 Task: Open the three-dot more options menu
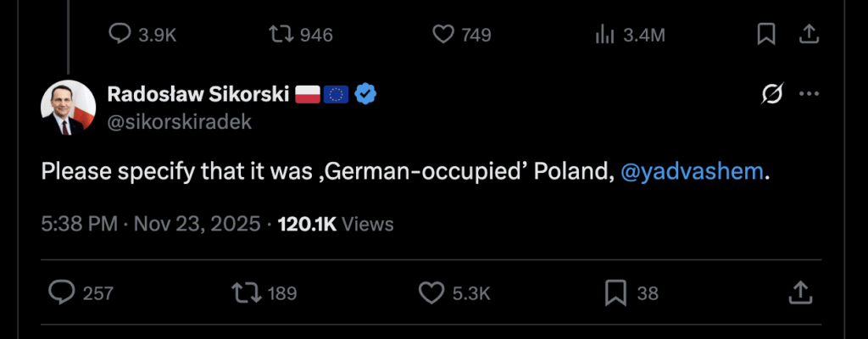810,94
